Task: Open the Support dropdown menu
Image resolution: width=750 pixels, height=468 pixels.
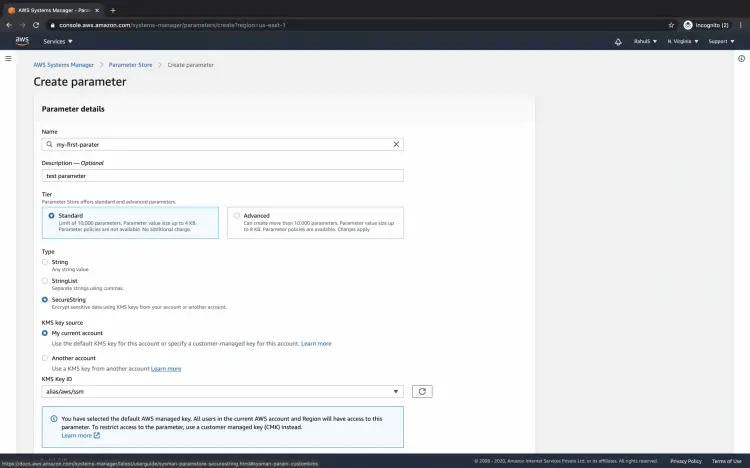Action: click(721, 42)
